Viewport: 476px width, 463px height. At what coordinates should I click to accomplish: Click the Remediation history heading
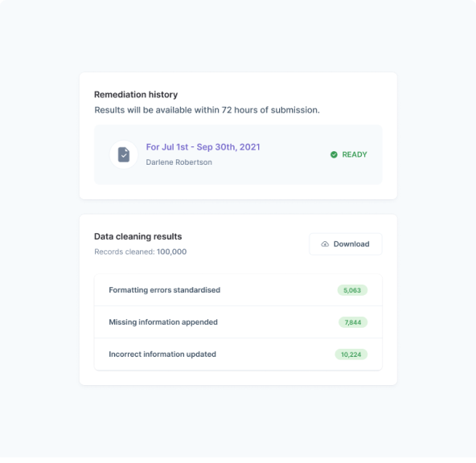click(136, 95)
